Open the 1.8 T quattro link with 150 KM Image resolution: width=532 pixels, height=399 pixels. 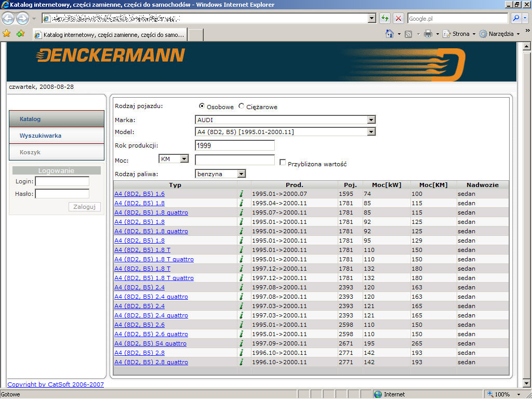[x=154, y=259]
